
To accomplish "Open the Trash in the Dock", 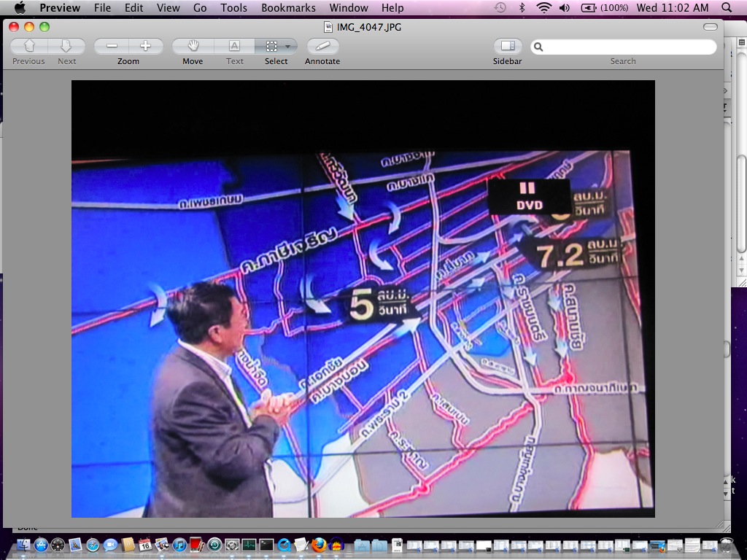I will coord(726,545).
